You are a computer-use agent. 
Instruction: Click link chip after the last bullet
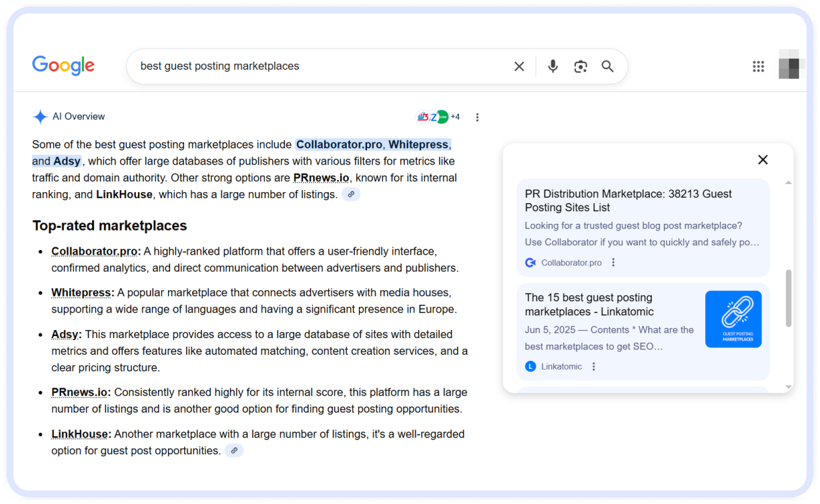[x=234, y=451]
